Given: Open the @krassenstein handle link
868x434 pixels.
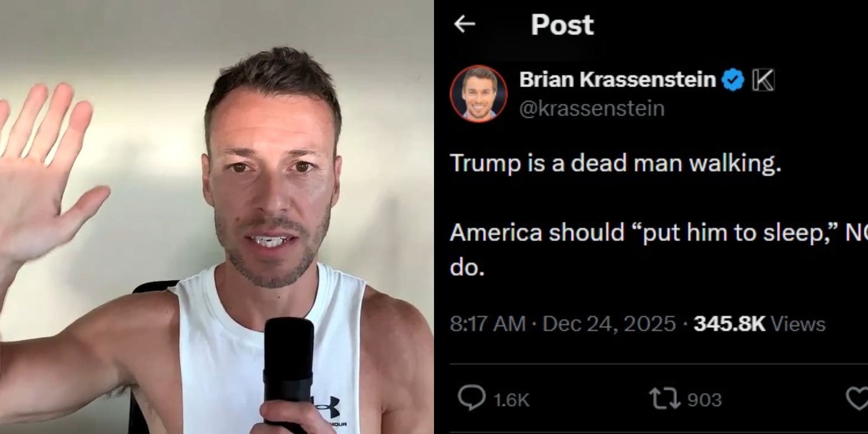Looking at the screenshot, I should (592, 108).
